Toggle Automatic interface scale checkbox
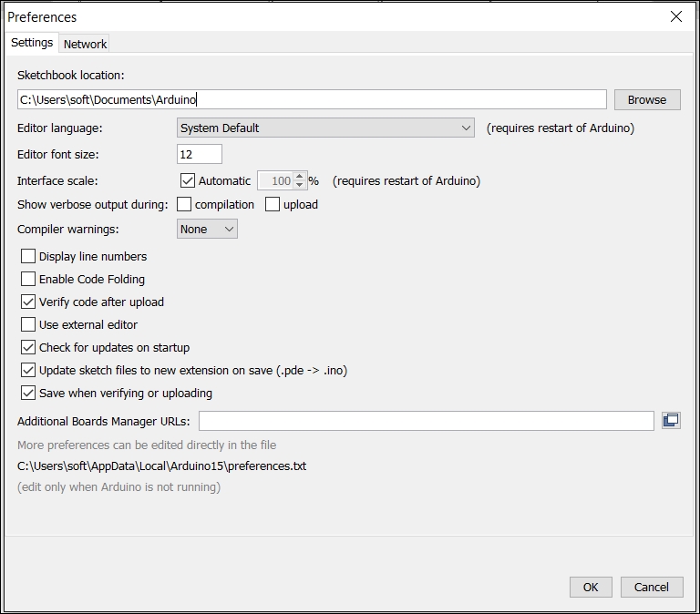 click(x=188, y=181)
